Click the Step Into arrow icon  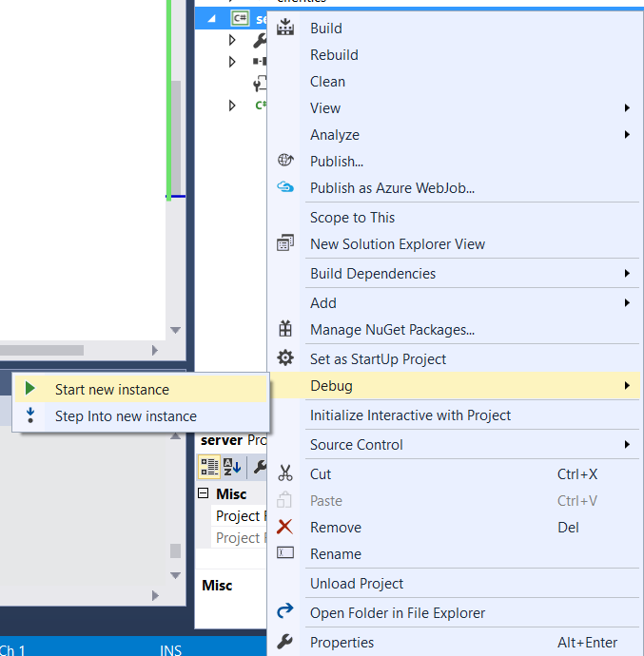coord(30,415)
